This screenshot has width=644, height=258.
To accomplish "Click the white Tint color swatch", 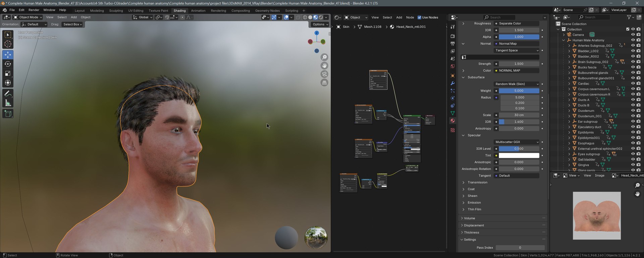I will click(519, 155).
